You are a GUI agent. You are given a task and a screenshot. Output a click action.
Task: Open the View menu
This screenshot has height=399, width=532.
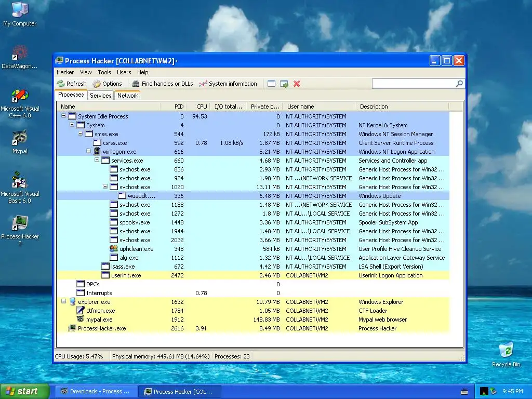(x=86, y=72)
